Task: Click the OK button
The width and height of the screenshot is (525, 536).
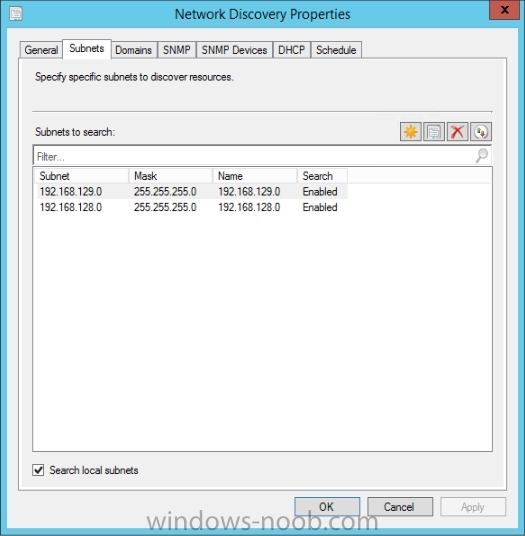Action: 327,507
